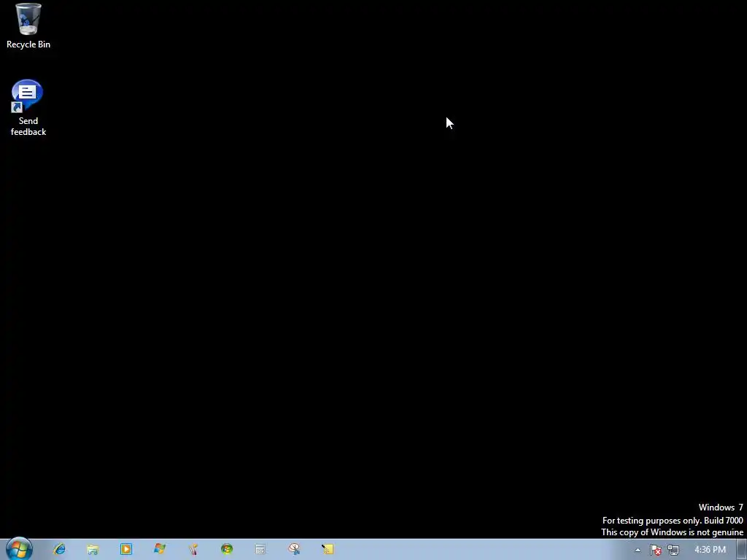Click the 4:36 PM taskbar clock

[710, 550]
